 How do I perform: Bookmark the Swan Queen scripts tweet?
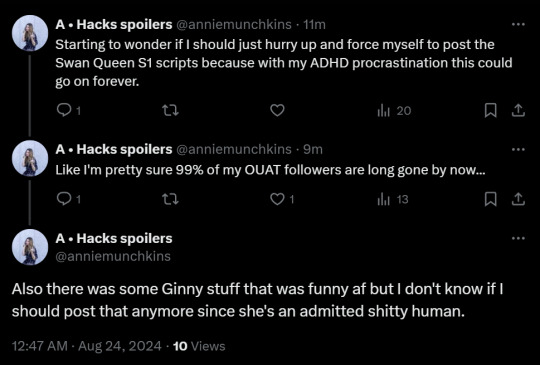(490, 111)
